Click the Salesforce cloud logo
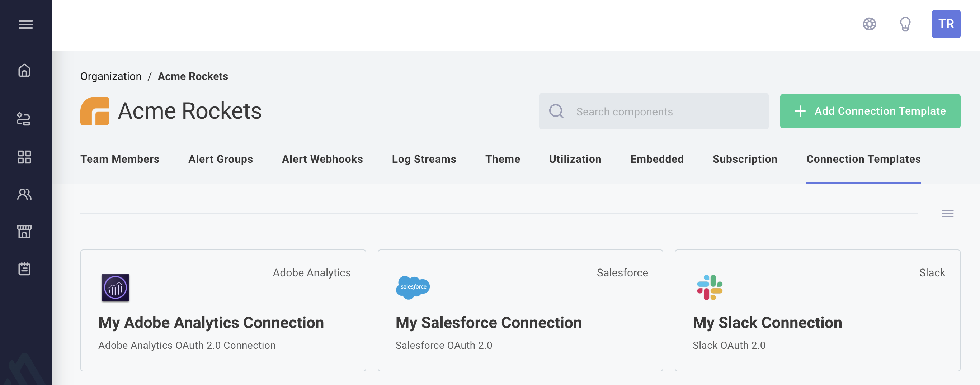Image resolution: width=980 pixels, height=385 pixels. [413, 287]
